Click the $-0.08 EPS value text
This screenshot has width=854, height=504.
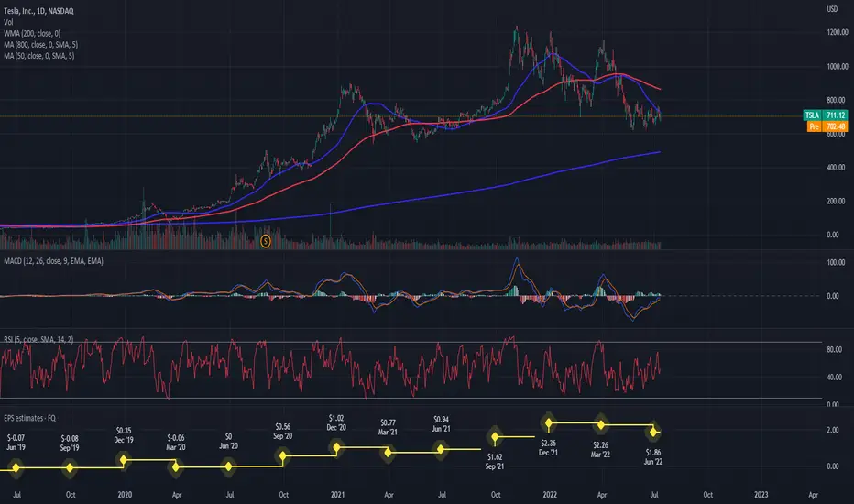[x=70, y=439]
